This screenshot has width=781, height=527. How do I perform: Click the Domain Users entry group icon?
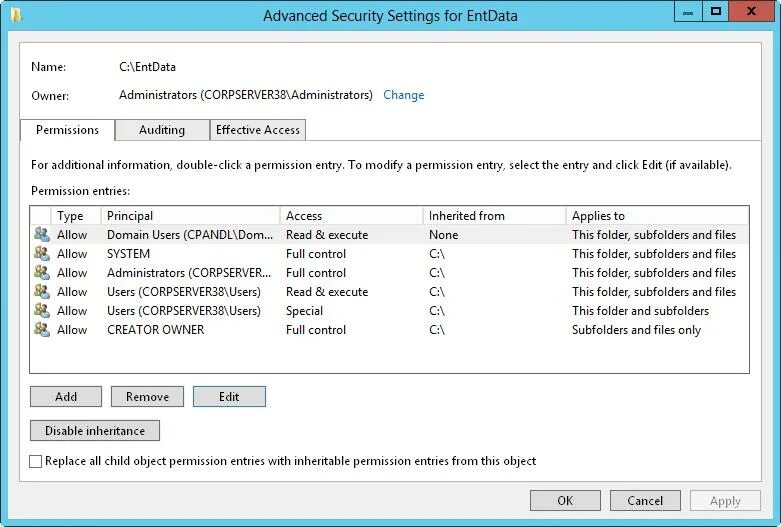pyautogui.click(x=42, y=235)
